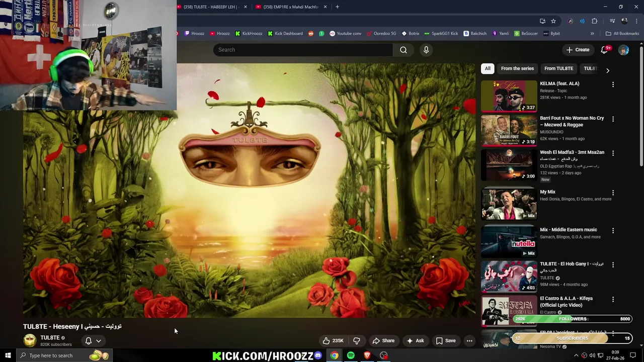The height and width of the screenshot is (362, 644).
Task: Open Chrome extensions puzzle icon
Action: click(594, 21)
